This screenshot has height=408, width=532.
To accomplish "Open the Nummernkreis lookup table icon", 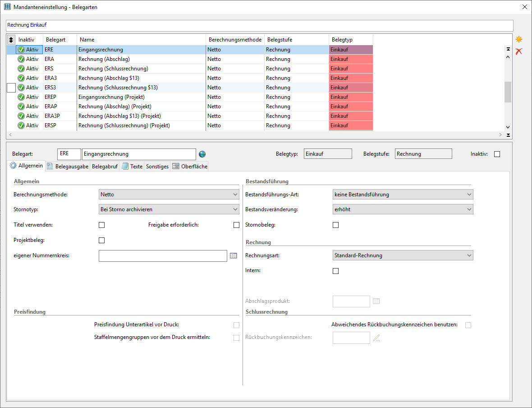I will (x=234, y=255).
